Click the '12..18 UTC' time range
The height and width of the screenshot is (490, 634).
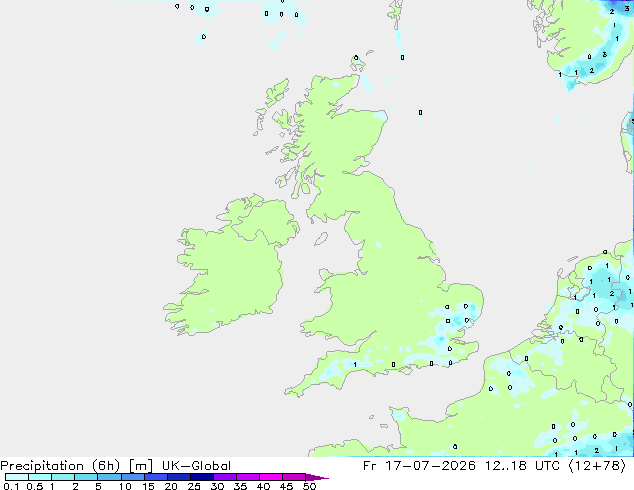(522, 466)
